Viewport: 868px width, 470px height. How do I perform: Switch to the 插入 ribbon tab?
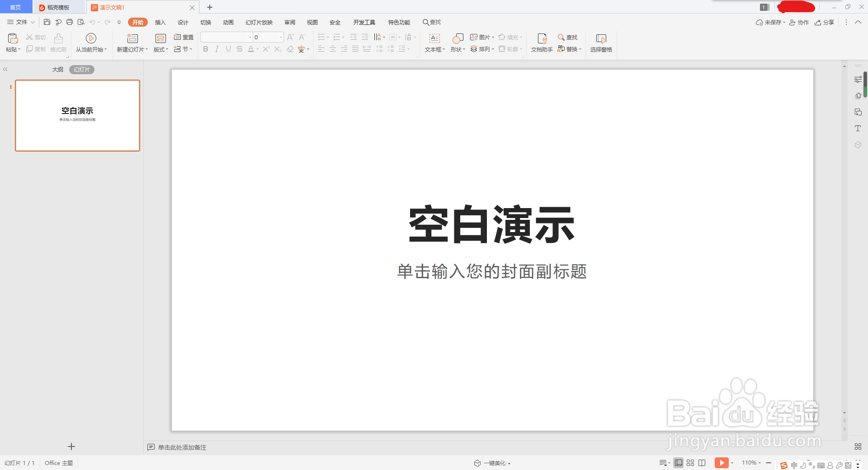pyautogui.click(x=160, y=22)
